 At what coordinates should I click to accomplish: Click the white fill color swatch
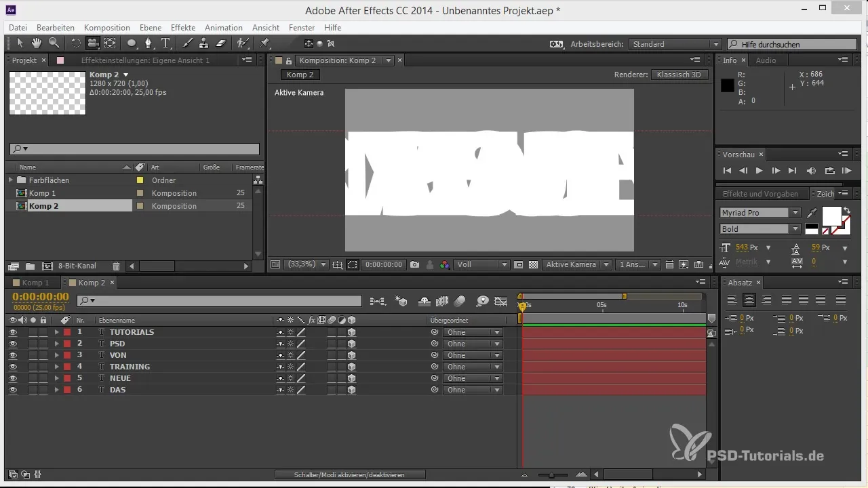tap(831, 216)
